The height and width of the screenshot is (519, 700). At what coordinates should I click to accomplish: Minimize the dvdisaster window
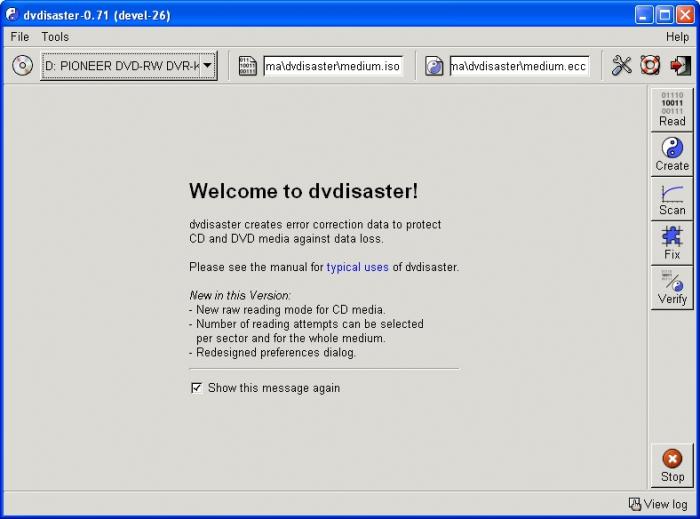click(643, 15)
